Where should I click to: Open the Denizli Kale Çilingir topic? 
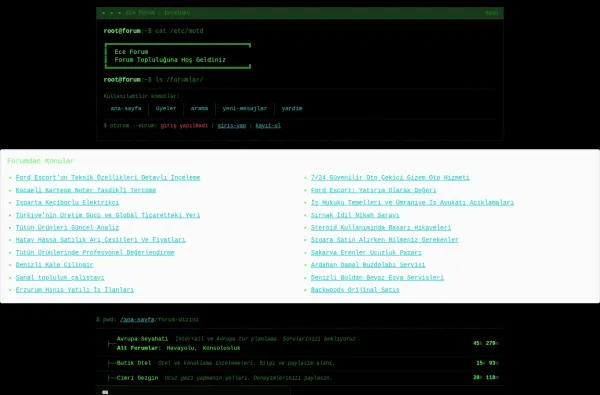[x=54, y=265]
